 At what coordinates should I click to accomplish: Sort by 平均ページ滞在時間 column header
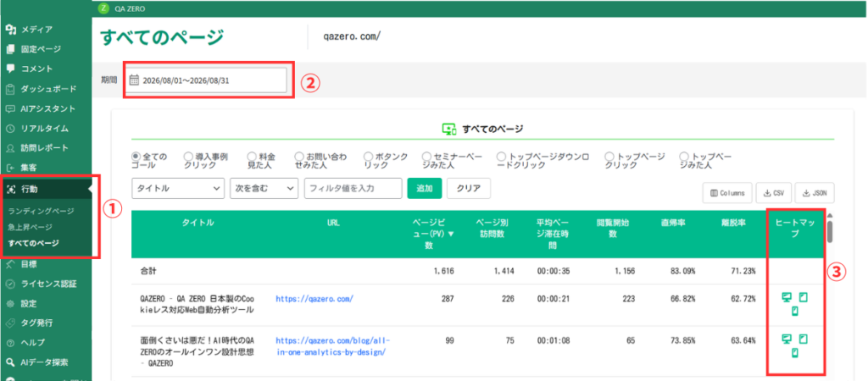(x=551, y=234)
